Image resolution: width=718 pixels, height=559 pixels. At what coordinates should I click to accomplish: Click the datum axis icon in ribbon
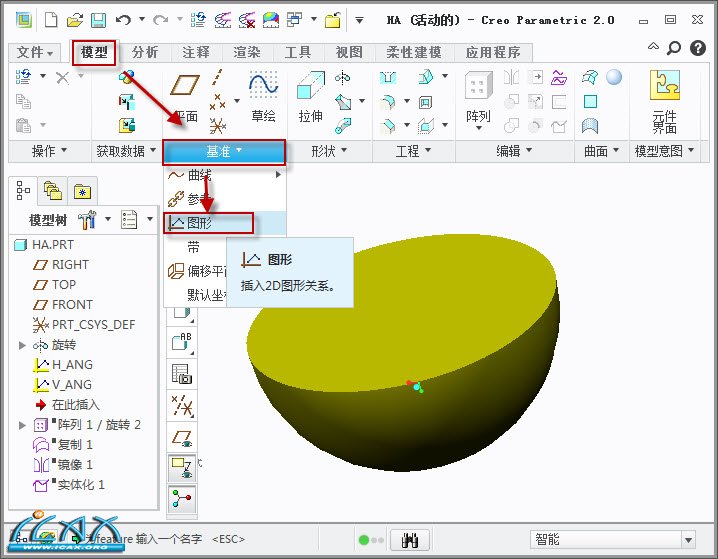coord(218,77)
